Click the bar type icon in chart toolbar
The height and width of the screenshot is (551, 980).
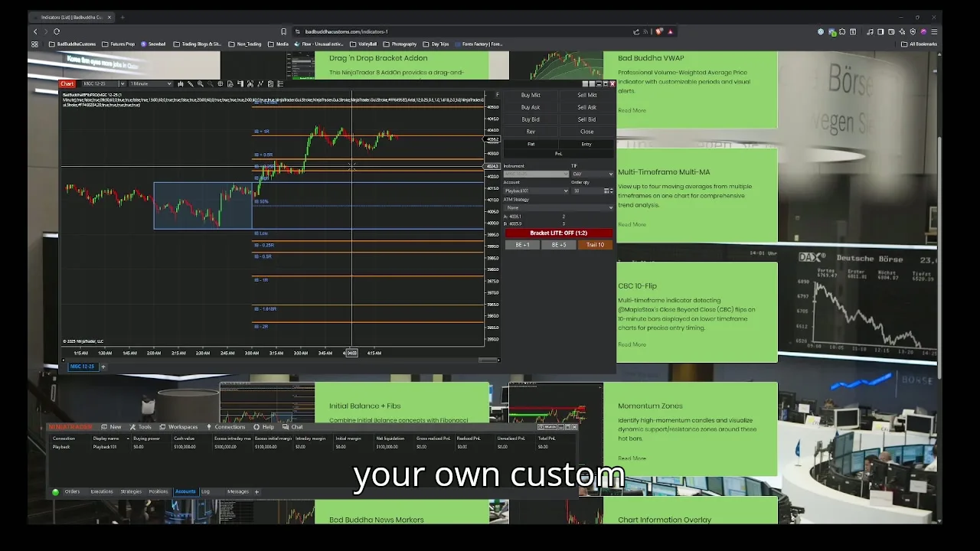coord(181,83)
